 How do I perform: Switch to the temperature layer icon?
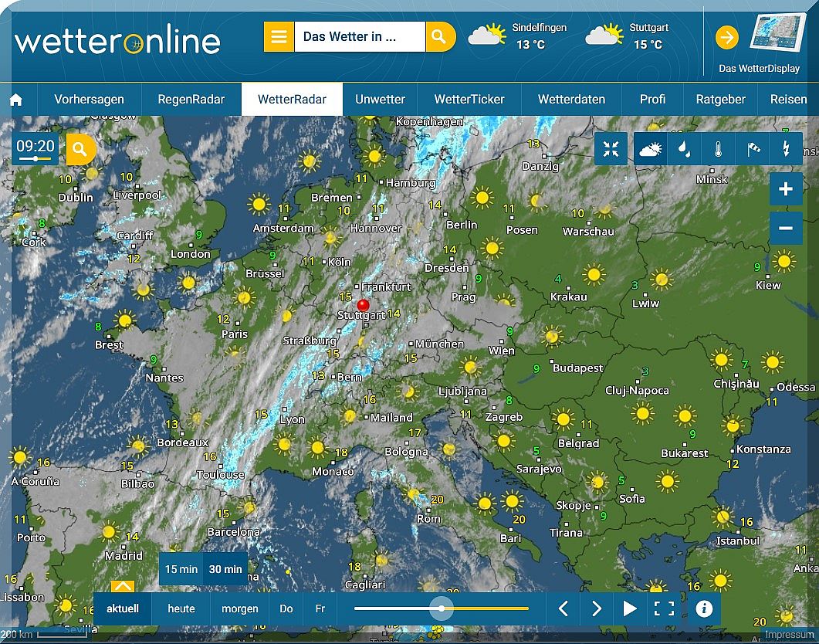coord(719,149)
